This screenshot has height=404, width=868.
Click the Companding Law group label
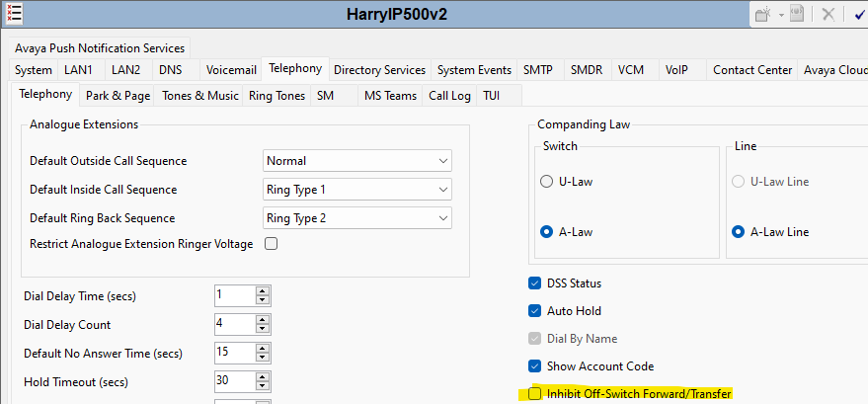point(584,124)
